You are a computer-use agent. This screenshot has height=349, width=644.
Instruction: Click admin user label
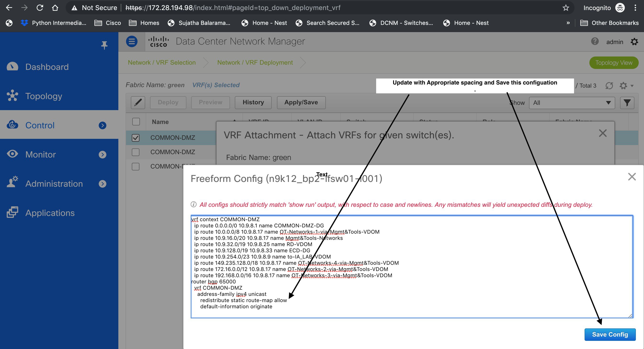click(615, 42)
